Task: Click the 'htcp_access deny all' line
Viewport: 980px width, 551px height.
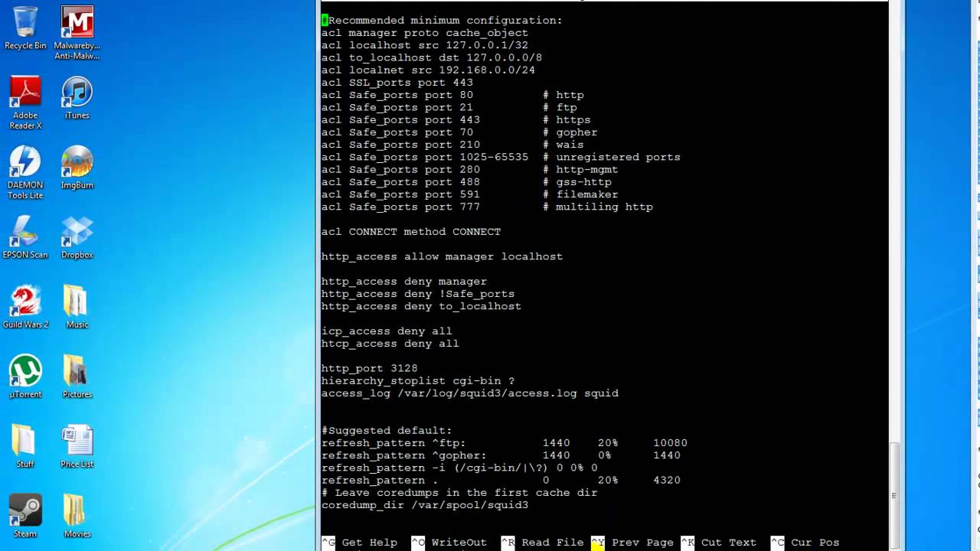Action: pyautogui.click(x=390, y=344)
